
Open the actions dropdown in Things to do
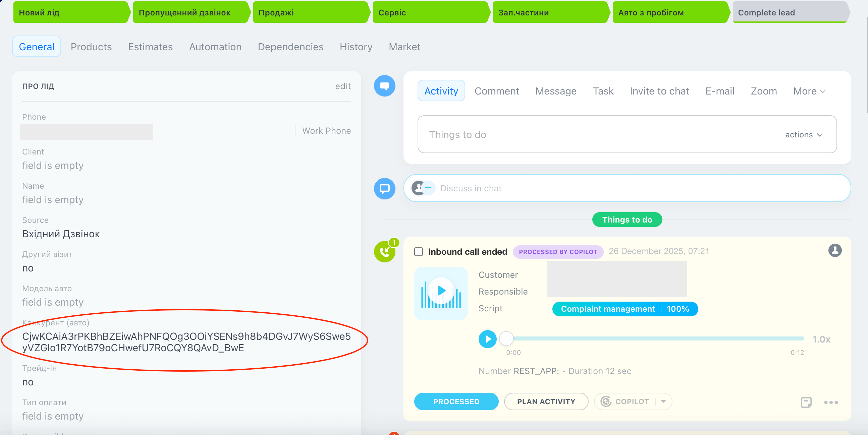point(804,135)
